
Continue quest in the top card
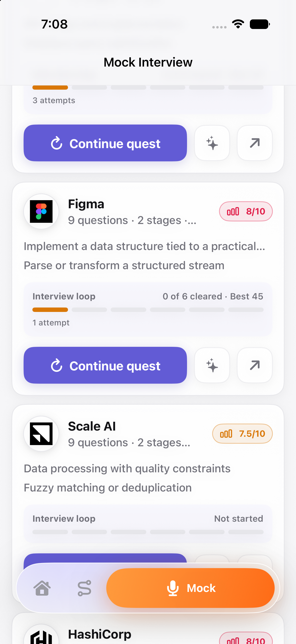coord(105,143)
